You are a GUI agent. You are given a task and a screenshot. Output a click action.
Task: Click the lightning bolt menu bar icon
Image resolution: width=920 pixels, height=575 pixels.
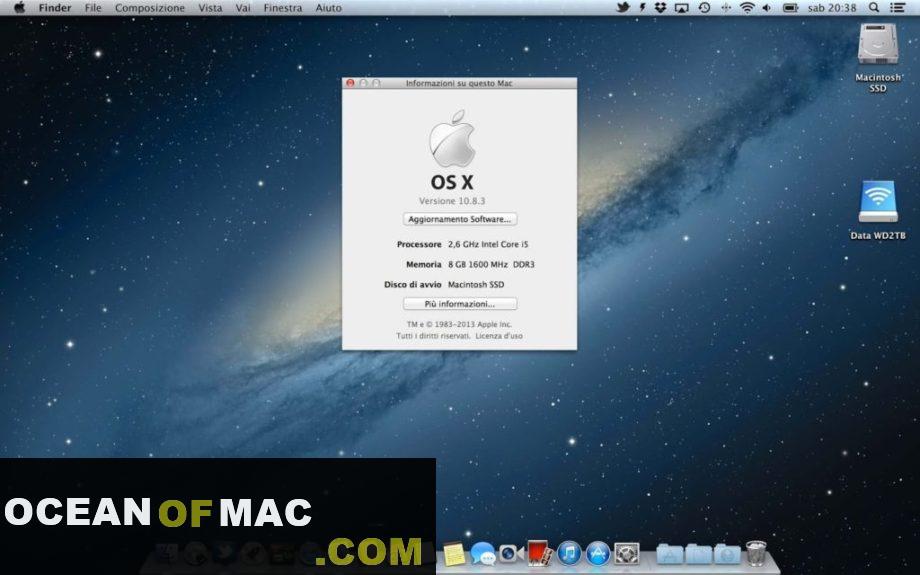(x=642, y=8)
